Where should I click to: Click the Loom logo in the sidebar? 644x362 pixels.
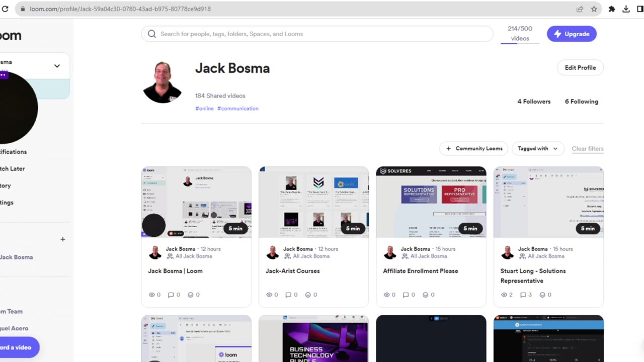coord(11,36)
